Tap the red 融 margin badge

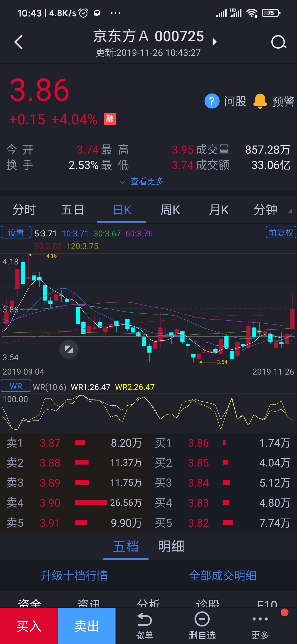pyautogui.click(x=109, y=119)
